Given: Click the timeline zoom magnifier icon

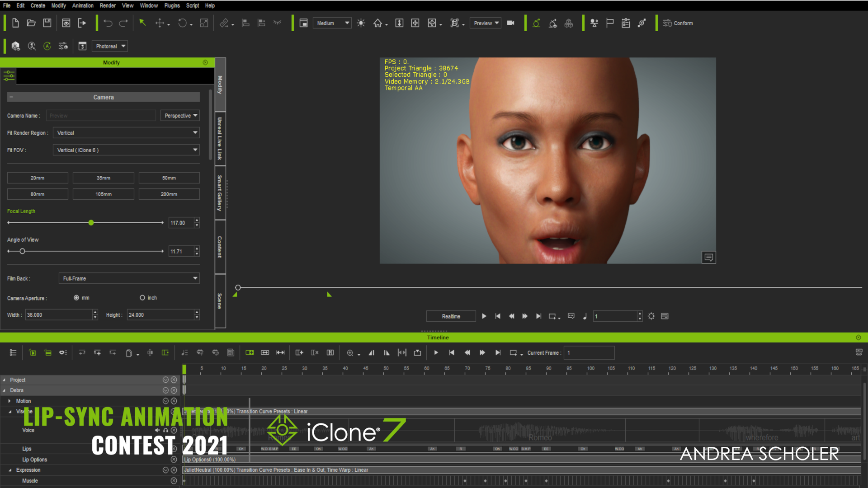Looking at the screenshot, I should (350, 353).
